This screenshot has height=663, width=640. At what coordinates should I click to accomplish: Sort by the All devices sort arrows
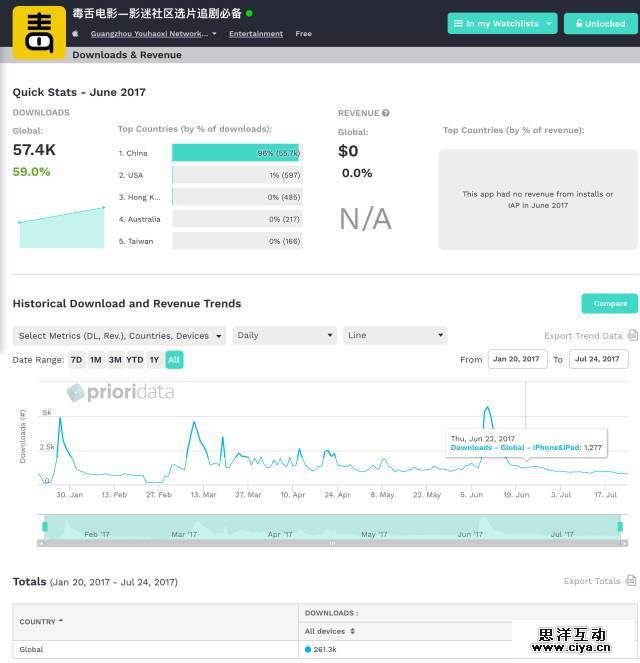(x=352, y=631)
